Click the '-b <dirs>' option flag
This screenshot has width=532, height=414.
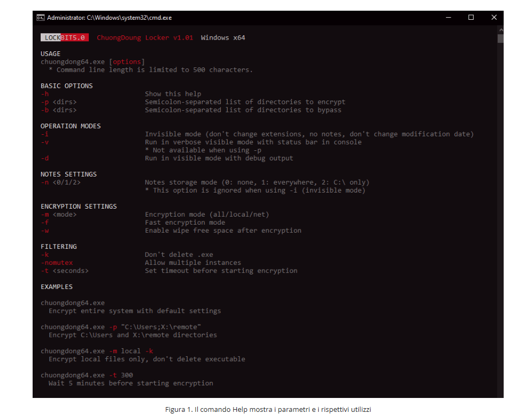[59, 110]
